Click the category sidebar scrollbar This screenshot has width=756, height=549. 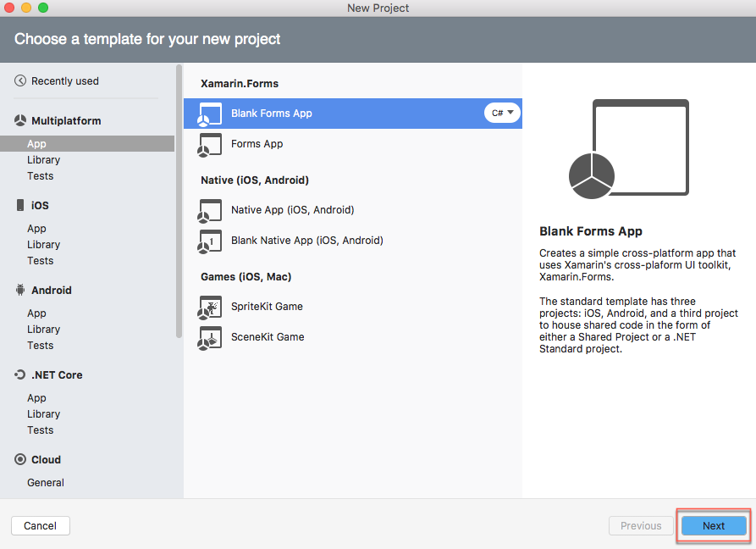[179, 201]
